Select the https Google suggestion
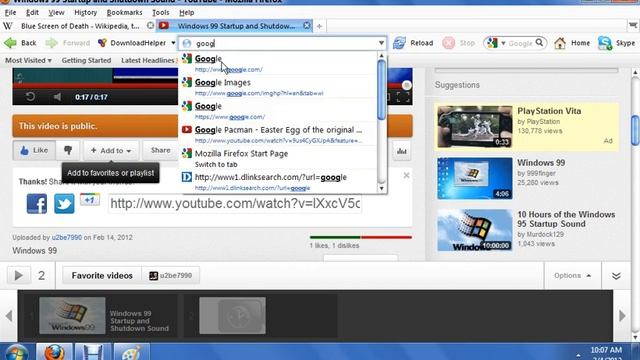This screenshot has height=360, width=640. [278, 111]
